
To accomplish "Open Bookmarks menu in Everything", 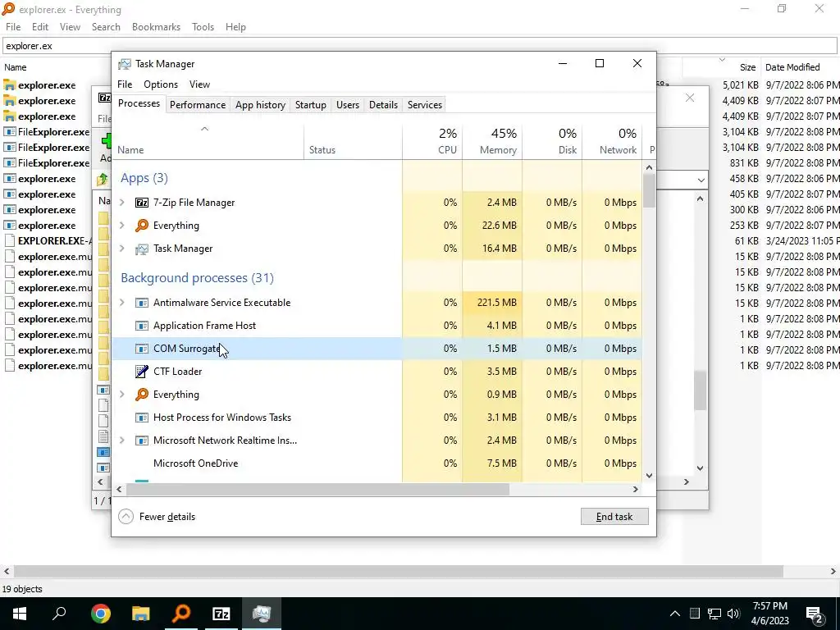I will point(156,27).
